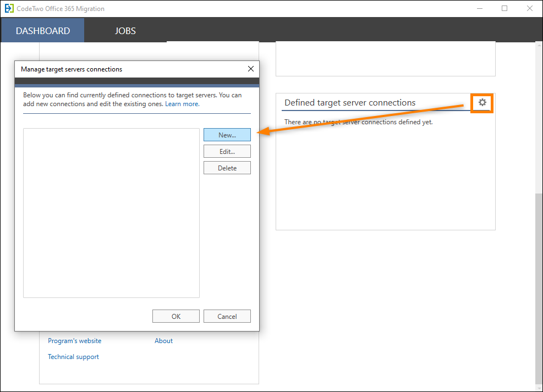Switch to the JOBS tab

point(125,30)
